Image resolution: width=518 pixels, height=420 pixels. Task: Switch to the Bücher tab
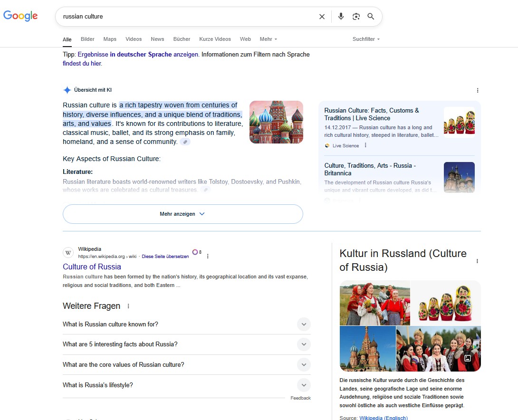click(x=182, y=39)
